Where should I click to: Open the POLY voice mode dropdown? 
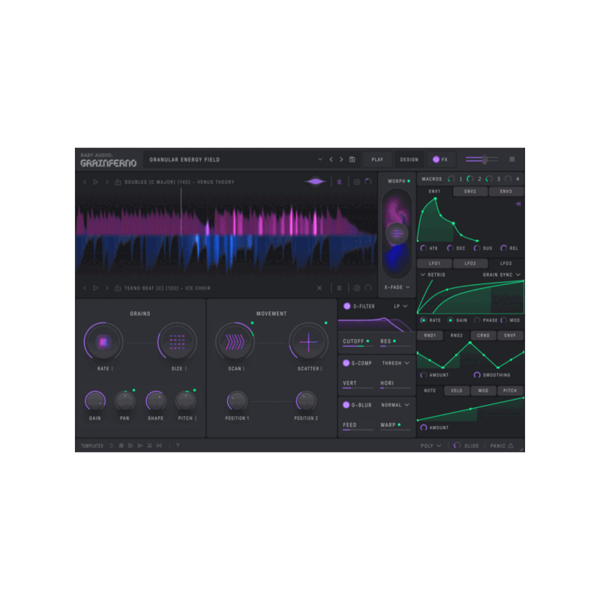point(431,446)
